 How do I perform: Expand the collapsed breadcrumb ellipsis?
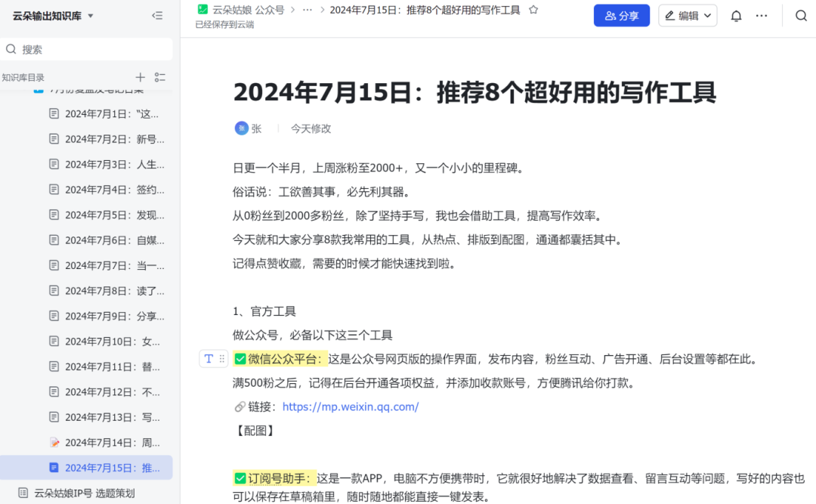[x=307, y=10]
